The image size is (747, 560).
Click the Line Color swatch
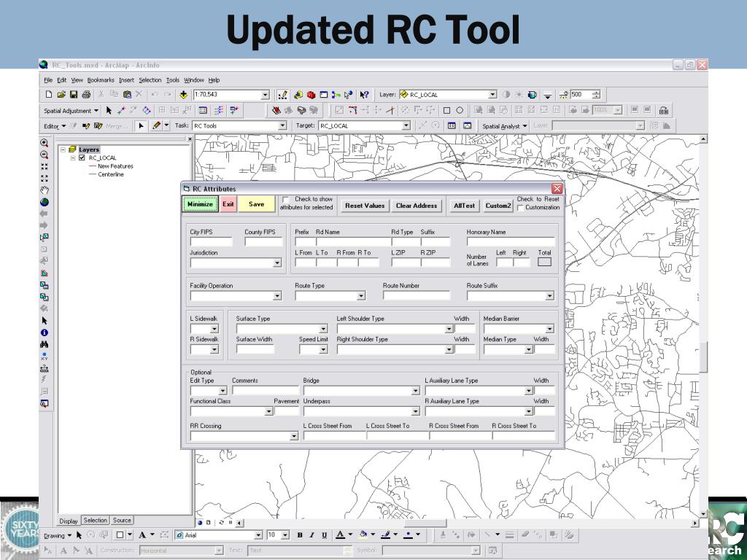385,535
